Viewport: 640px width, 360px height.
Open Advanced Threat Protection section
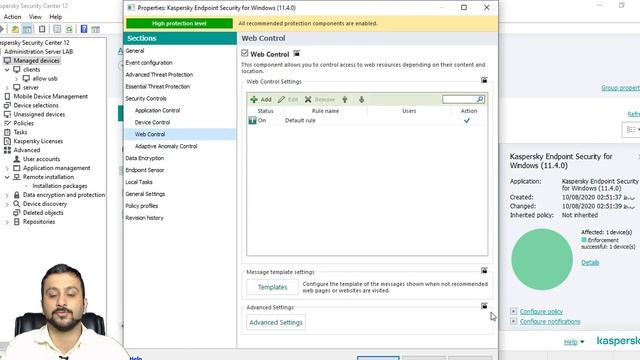click(x=159, y=74)
